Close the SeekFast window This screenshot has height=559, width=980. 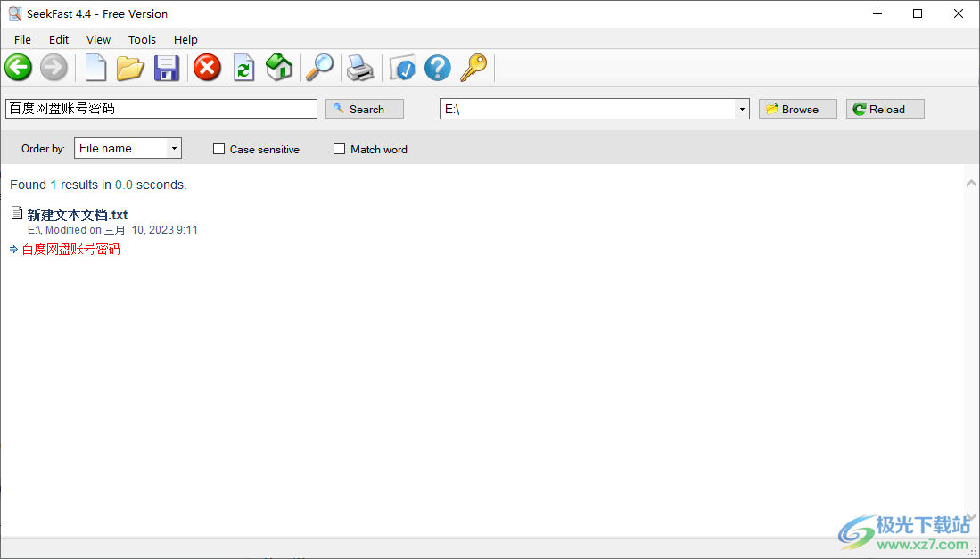tap(958, 13)
